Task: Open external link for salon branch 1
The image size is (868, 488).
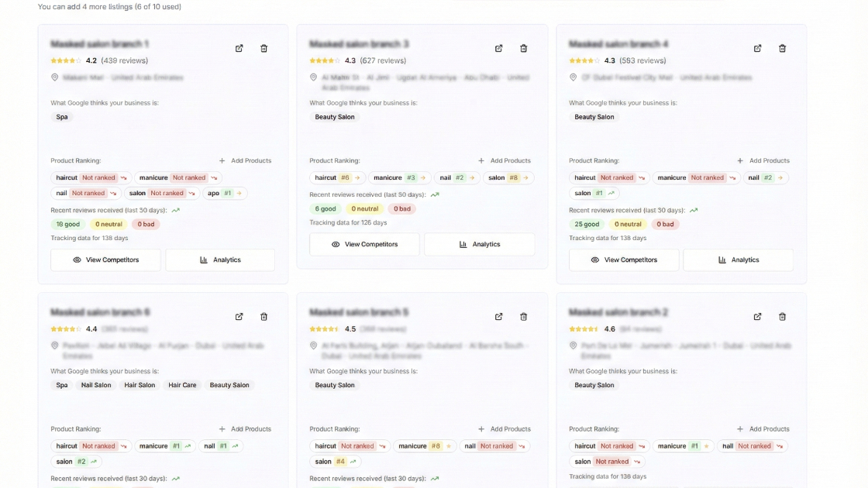Action: (x=239, y=48)
